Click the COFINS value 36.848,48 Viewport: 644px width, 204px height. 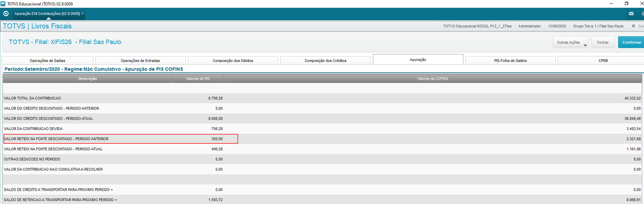(x=632, y=118)
